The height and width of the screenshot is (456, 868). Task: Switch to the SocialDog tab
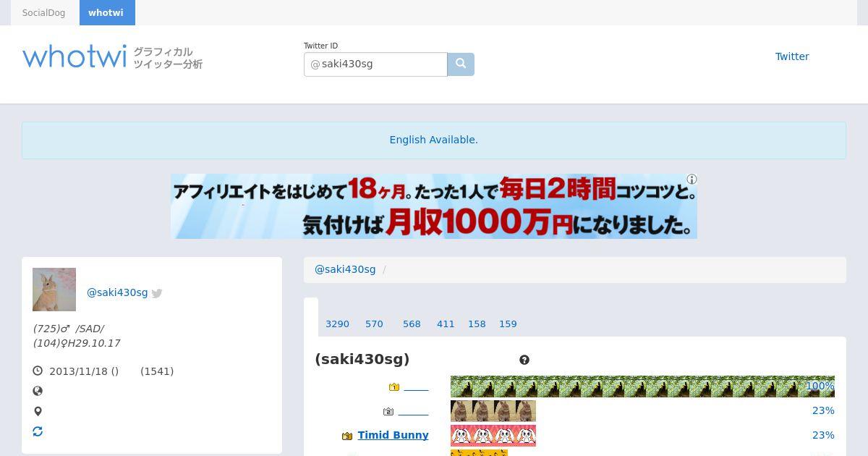click(43, 13)
